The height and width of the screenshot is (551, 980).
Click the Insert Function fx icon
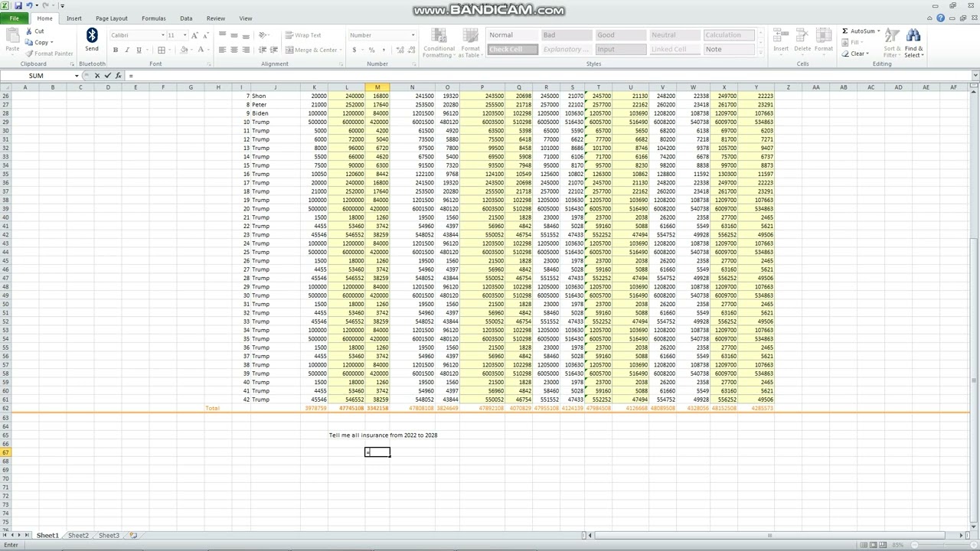point(119,76)
